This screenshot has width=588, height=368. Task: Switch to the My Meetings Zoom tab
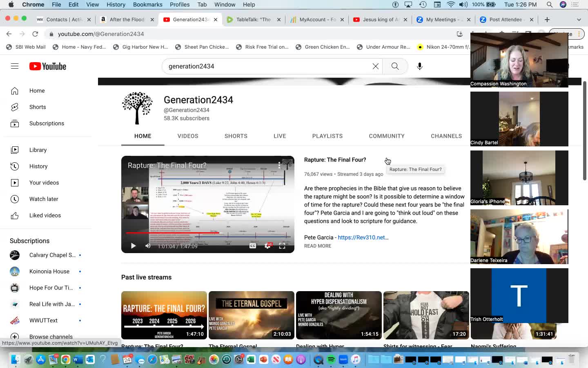coord(443,20)
